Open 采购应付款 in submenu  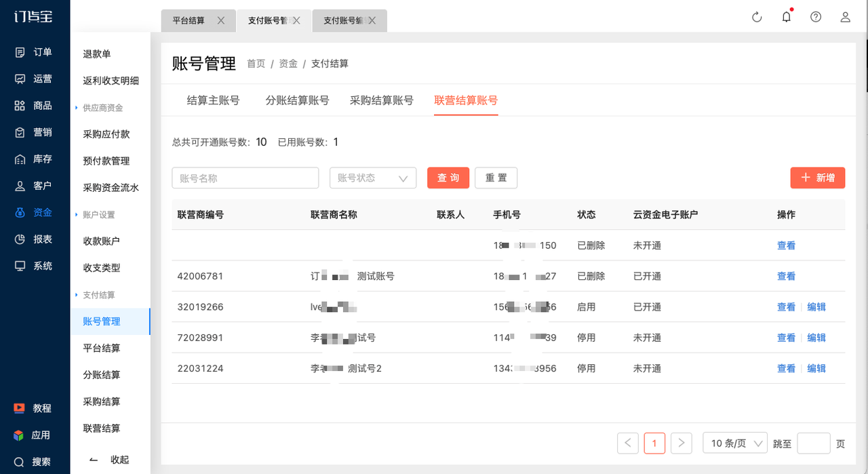pos(106,134)
